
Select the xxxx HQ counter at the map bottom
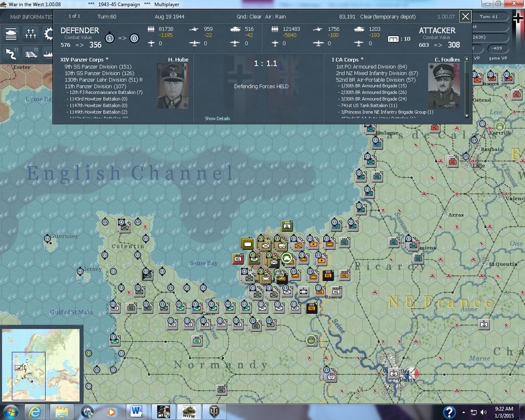coord(221,390)
